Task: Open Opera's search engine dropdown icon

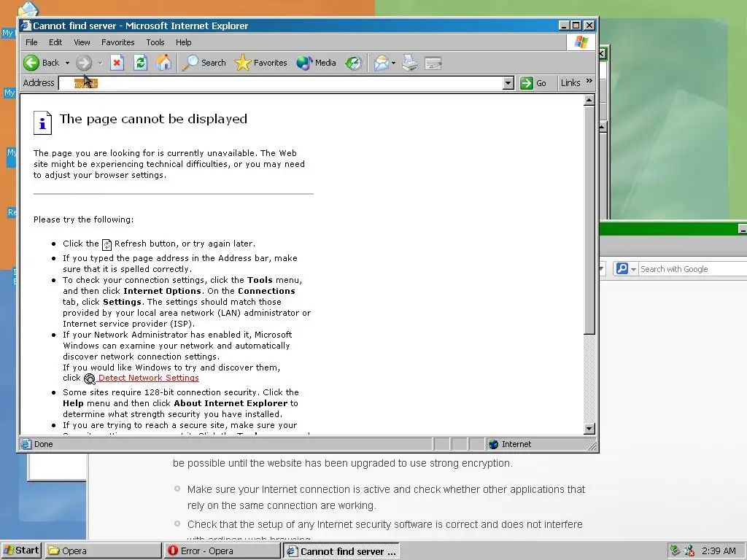Action: click(x=634, y=270)
